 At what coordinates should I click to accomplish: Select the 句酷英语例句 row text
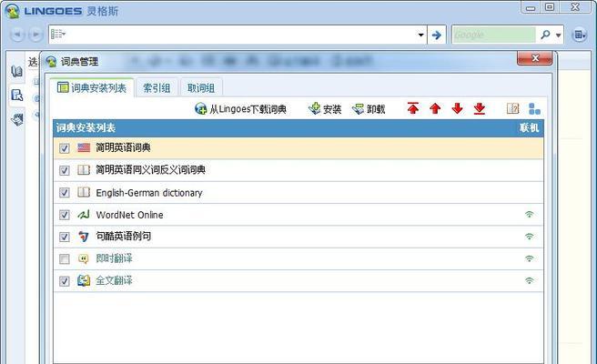[124, 237]
